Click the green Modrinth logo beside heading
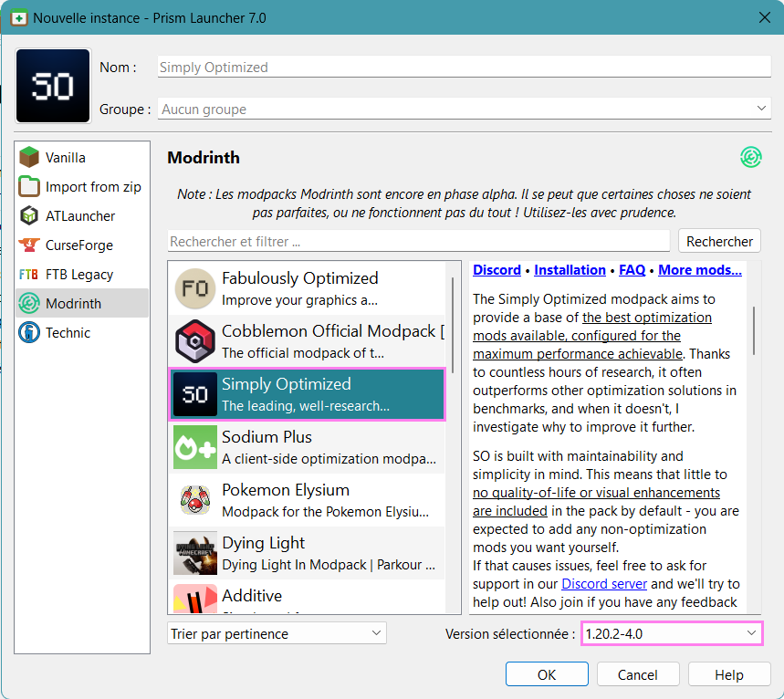784x699 pixels. coord(750,157)
